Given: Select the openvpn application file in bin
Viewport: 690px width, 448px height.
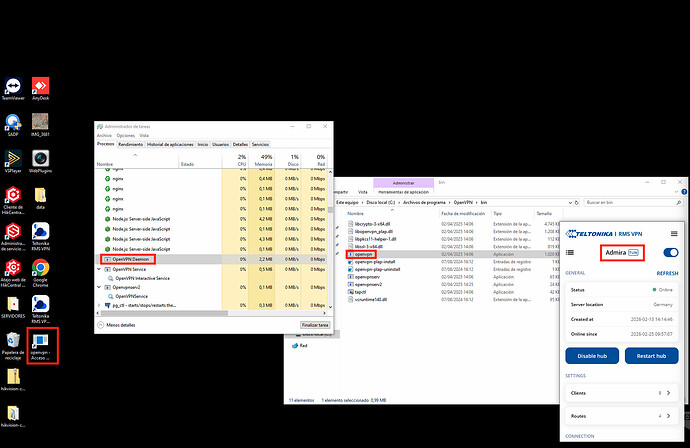Looking at the screenshot, I should coord(360,254).
